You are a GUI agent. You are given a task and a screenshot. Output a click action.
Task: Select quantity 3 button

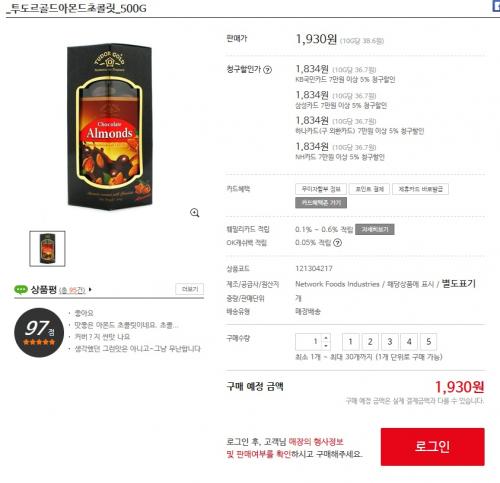[x=390, y=342]
